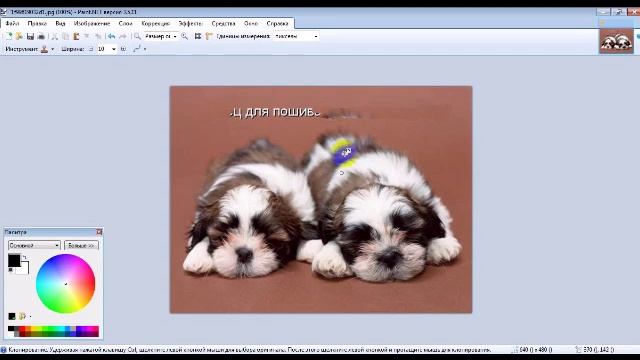Image resolution: width=640 pixels, height=360 pixels.
Task: Click the image size status entry
Action: pyautogui.click(x=533, y=350)
